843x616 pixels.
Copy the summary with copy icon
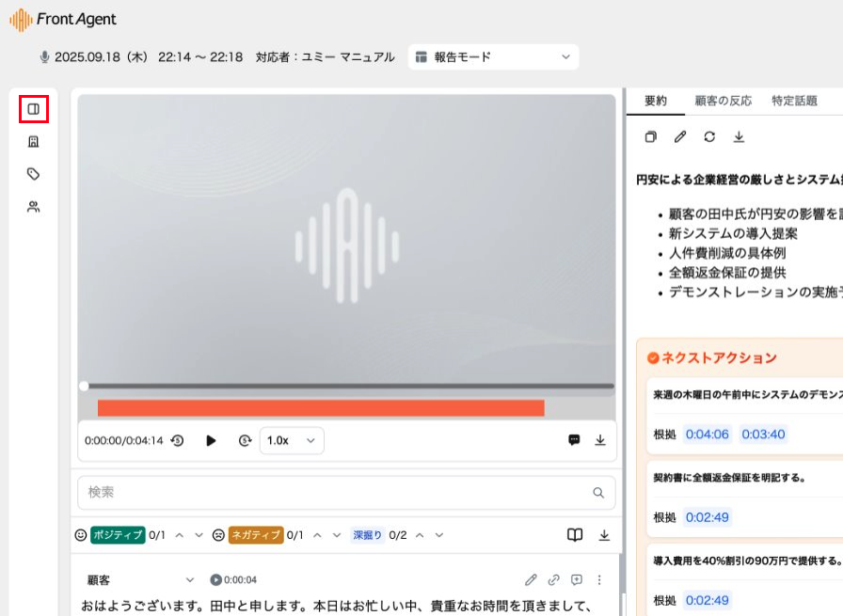pyautogui.click(x=650, y=137)
